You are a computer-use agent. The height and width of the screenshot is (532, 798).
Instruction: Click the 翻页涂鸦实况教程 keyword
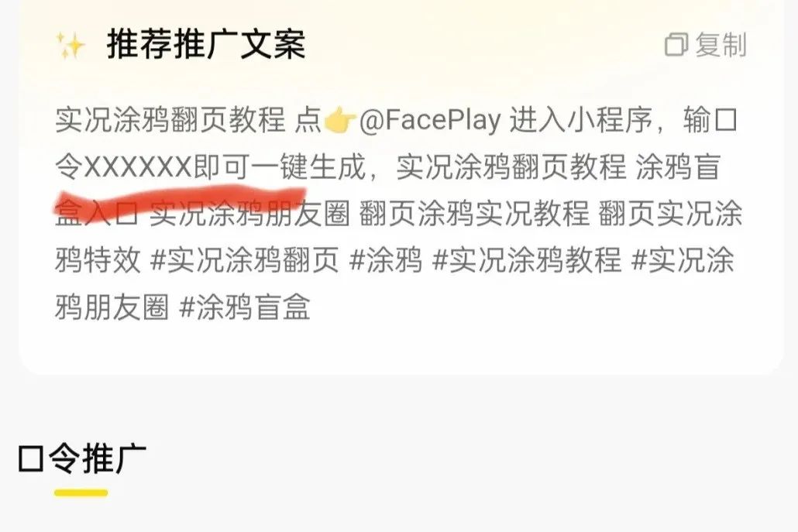tap(474, 213)
